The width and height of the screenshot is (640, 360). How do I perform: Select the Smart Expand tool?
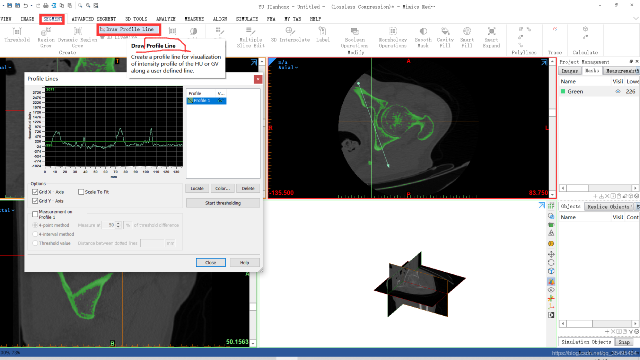click(491, 37)
